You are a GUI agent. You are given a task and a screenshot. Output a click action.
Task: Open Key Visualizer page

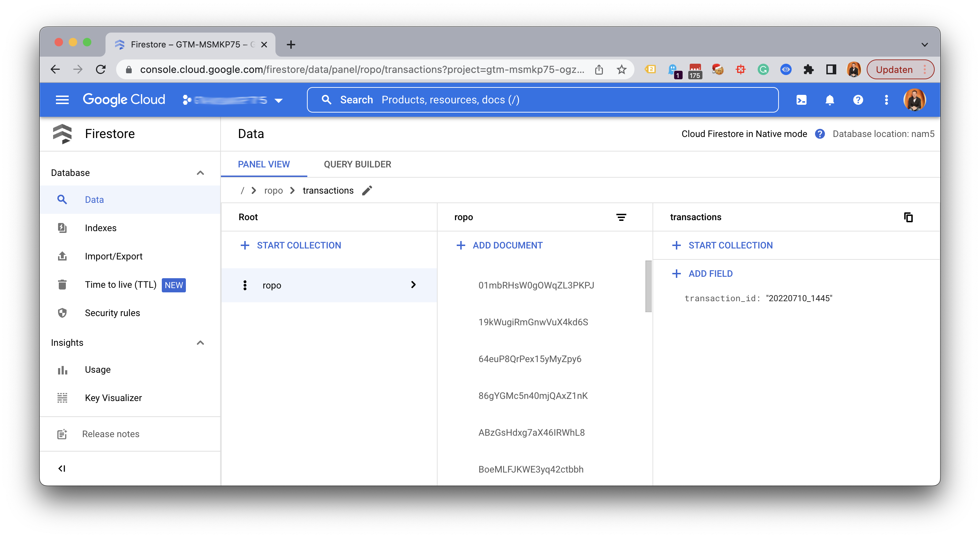click(130, 398)
